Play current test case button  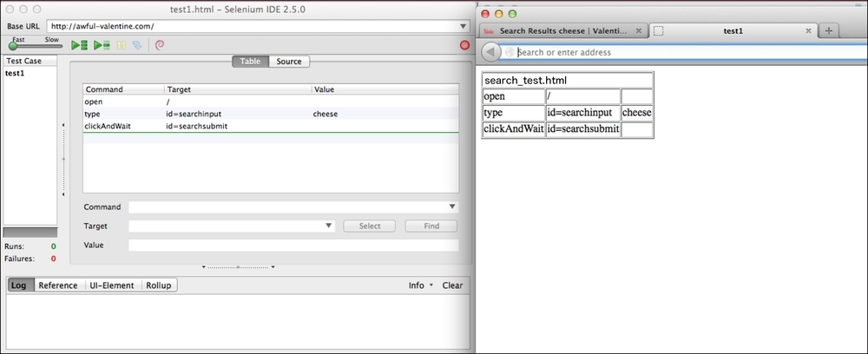click(102, 45)
